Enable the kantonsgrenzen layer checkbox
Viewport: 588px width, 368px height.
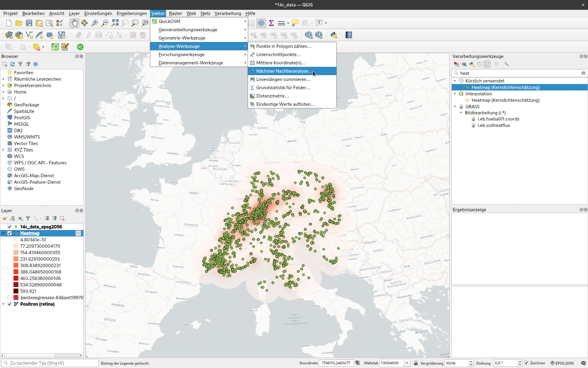pyautogui.click(x=9, y=297)
